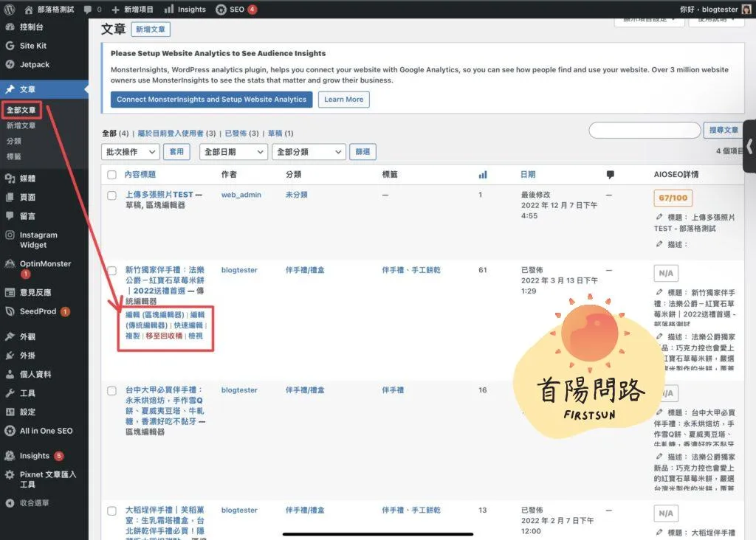Click the stats bar chart column icon

483,175
